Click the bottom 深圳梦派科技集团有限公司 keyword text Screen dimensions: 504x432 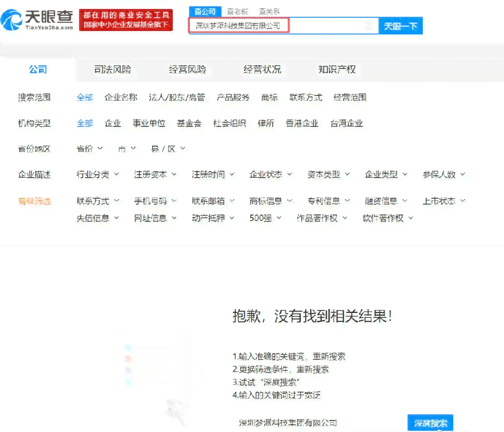click(288, 423)
